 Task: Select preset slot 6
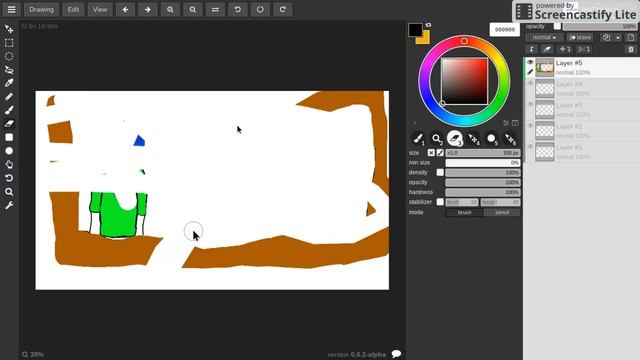coord(510,139)
